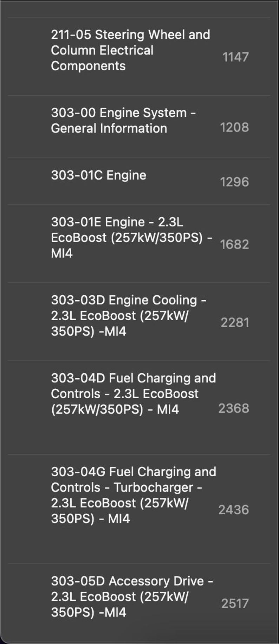
Task: Navigate to 303-05D Accessory Drive section
Action: click(132, 597)
